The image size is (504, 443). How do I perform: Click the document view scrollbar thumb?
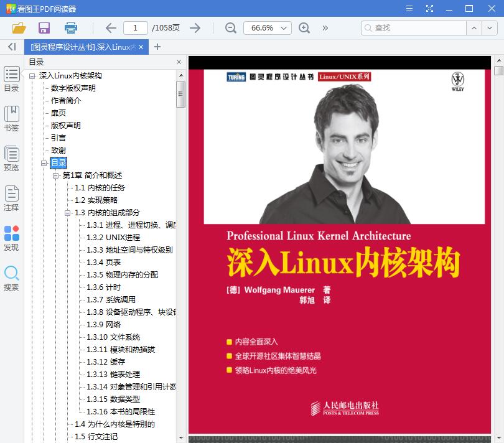point(498,71)
